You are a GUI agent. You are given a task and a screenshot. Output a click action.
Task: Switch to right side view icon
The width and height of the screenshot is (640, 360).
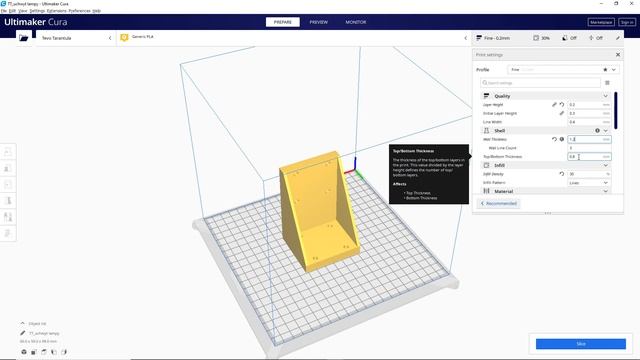[x=64, y=352]
